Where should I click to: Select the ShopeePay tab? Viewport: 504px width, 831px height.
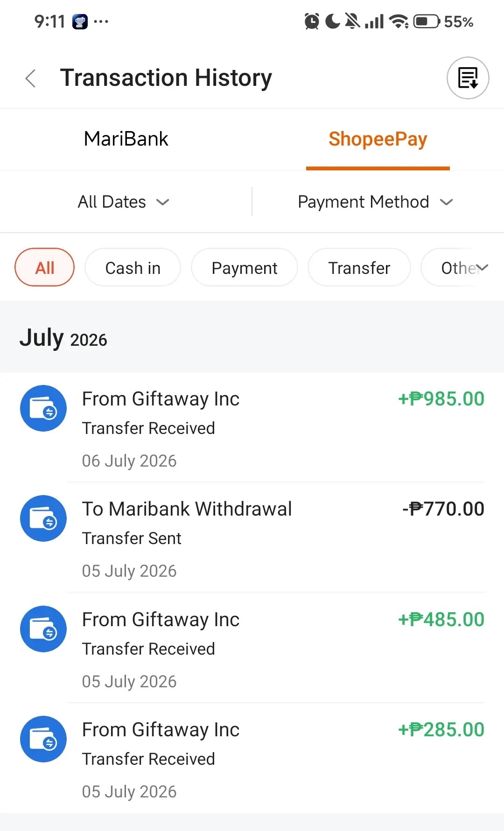point(378,139)
